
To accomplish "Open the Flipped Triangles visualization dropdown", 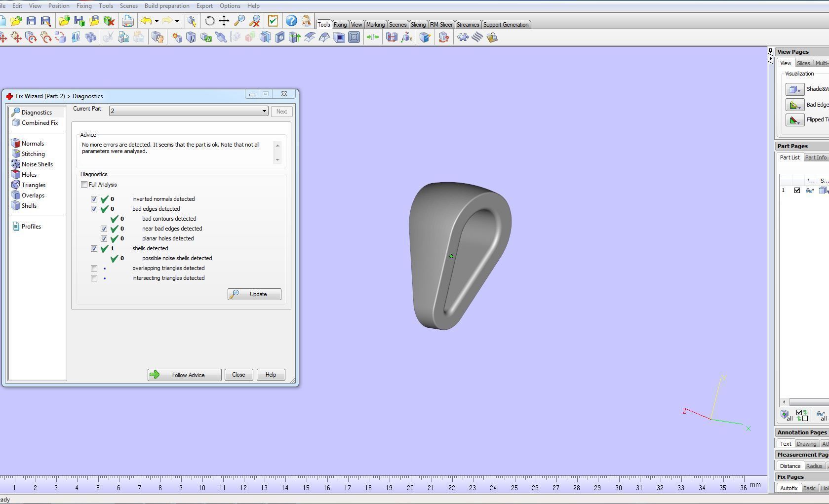I will coord(795,119).
